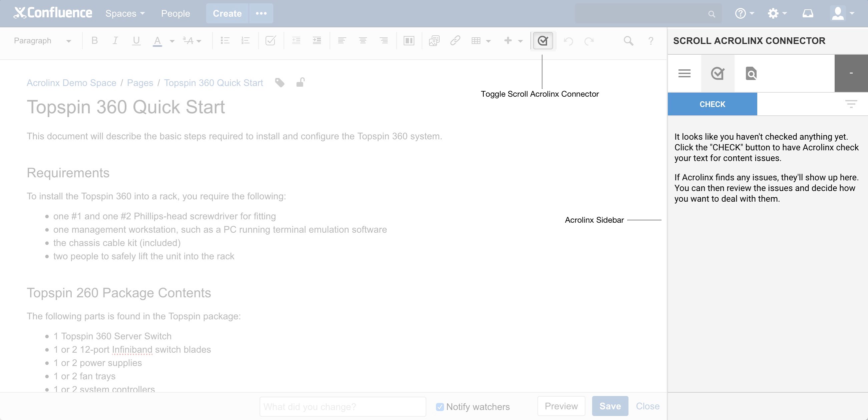The image size is (868, 420).
Task: Align text left
Action: click(342, 41)
